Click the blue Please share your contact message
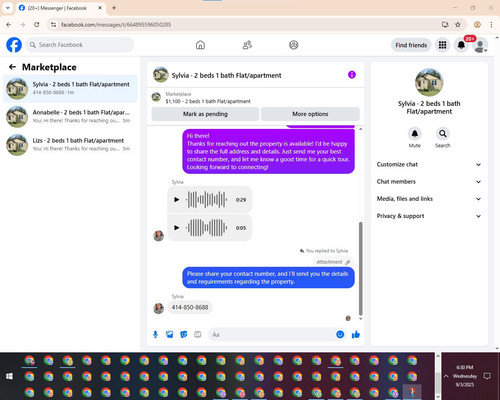Image resolution: width=500 pixels, height=400 pixels. [x=268, y=278]
